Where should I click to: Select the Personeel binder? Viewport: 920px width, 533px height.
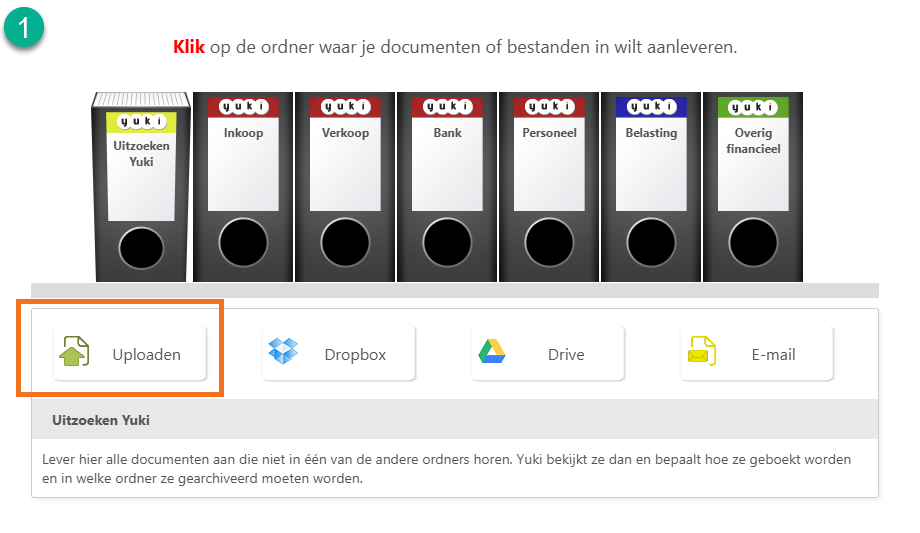click(x=549, y=187)
